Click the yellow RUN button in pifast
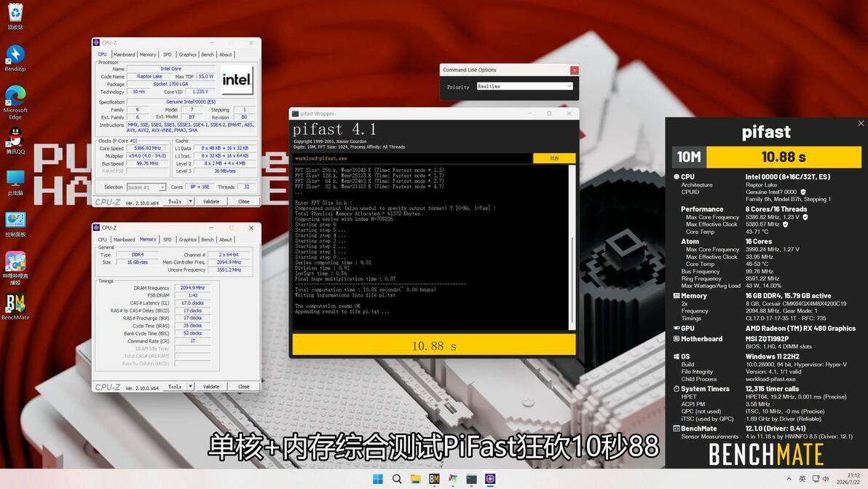Image resolution: width=868 pixels, height=489 pixels. click(554, 158)
